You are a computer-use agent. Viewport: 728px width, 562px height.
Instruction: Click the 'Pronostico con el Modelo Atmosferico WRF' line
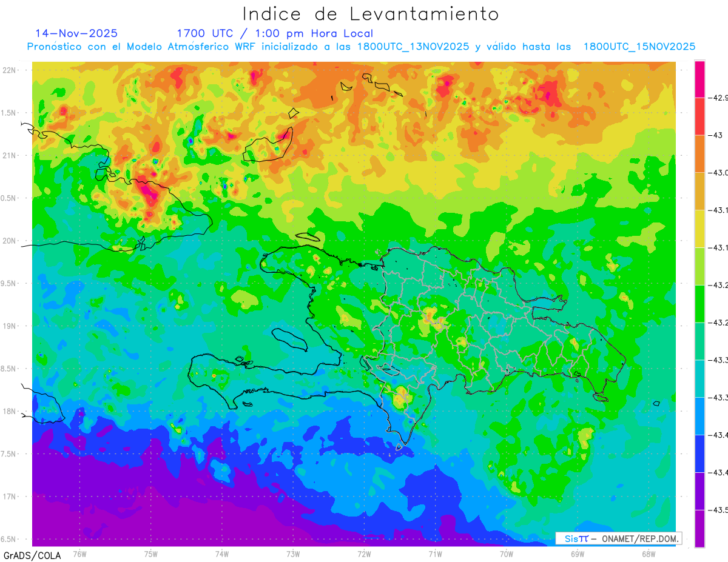click(x=361, y=47)
